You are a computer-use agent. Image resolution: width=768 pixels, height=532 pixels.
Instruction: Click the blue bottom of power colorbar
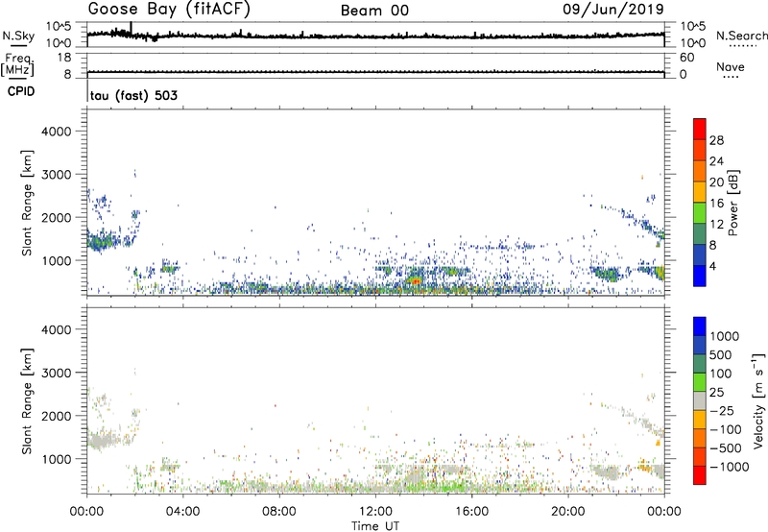700,276
